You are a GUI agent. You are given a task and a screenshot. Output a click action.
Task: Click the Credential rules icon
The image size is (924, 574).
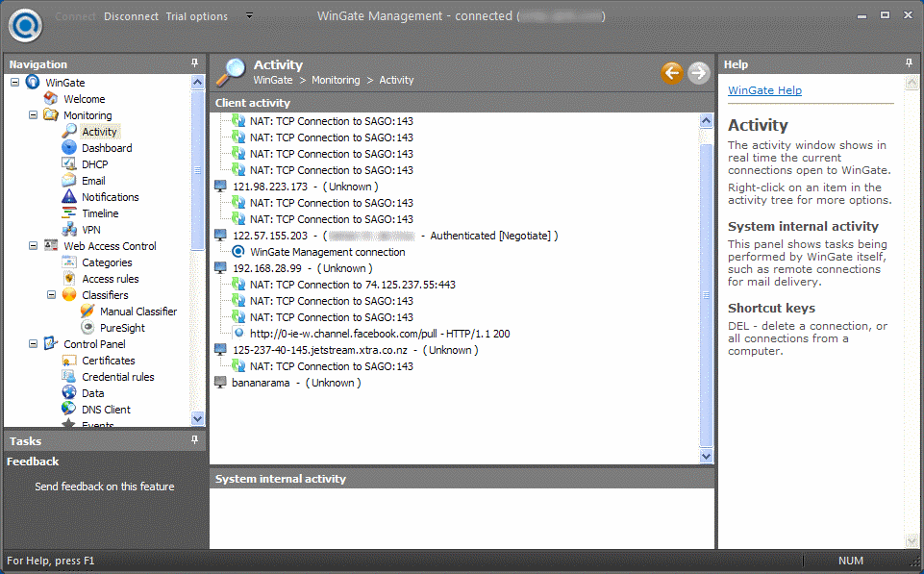(x=69, y=377)
